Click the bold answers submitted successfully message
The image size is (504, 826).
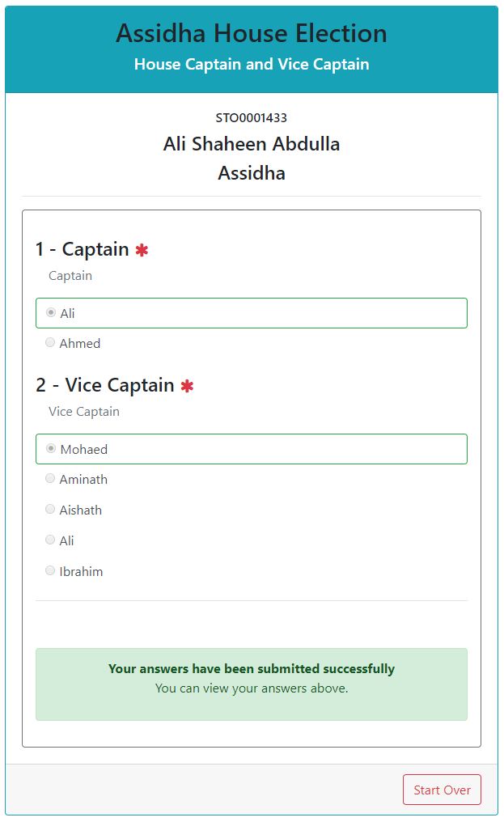[251, 669]
